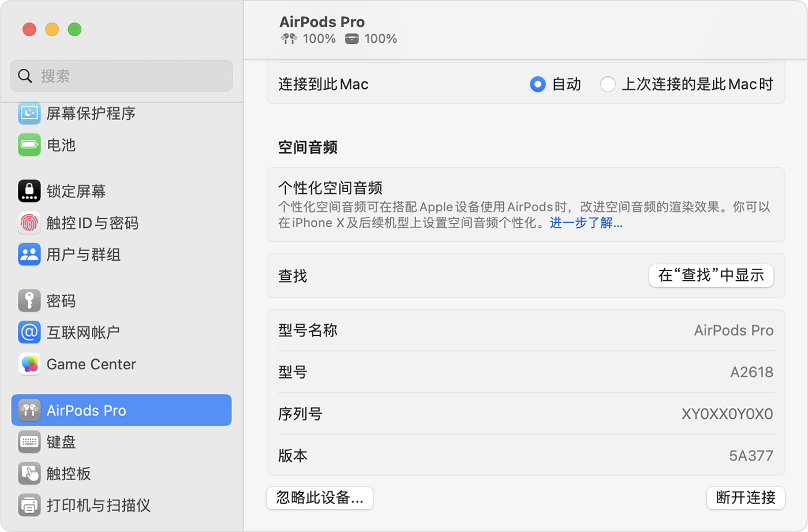Click the model number A2618
Viewport: 808px width, 532px height.
(x=751, y=372)
